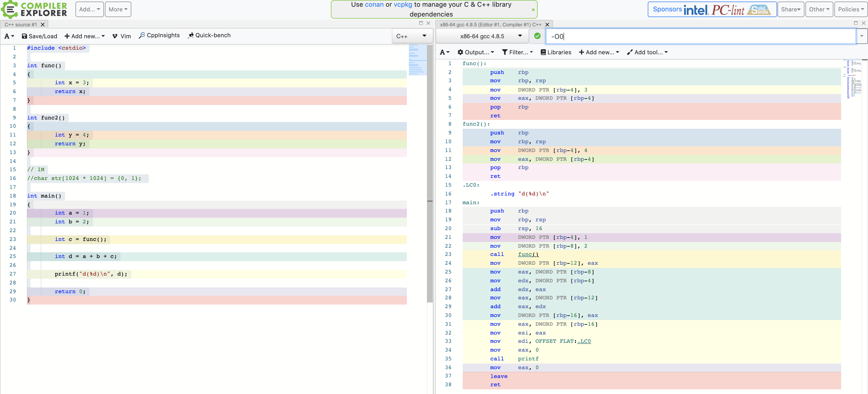Click the source editor minimap
Viewport: 868px width, 394px height.
417,60
